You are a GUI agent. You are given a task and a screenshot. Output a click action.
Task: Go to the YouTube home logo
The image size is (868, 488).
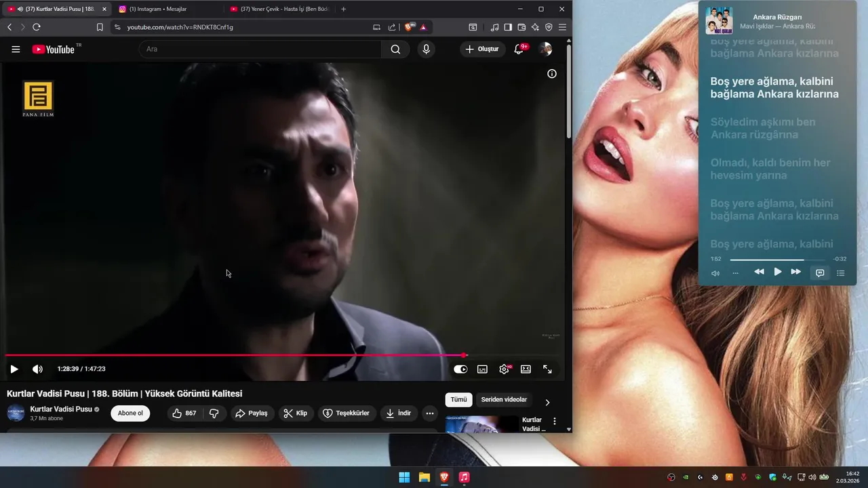(x=54, y=49)
